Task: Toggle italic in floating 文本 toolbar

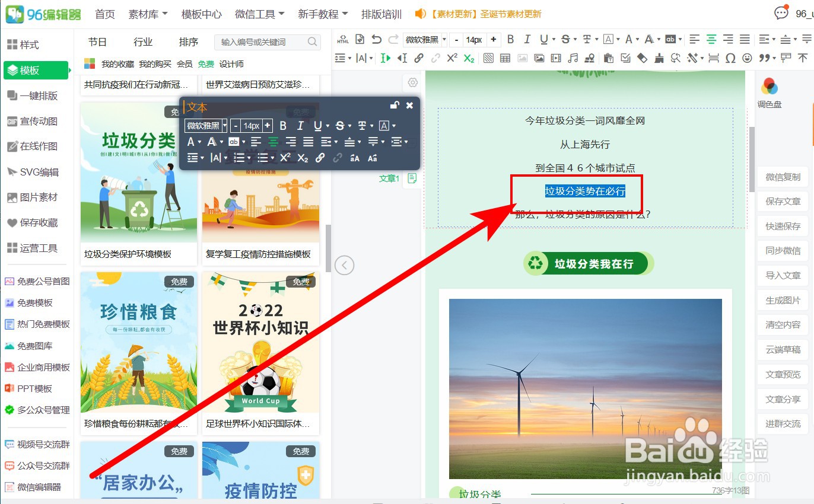Action: 300,126
